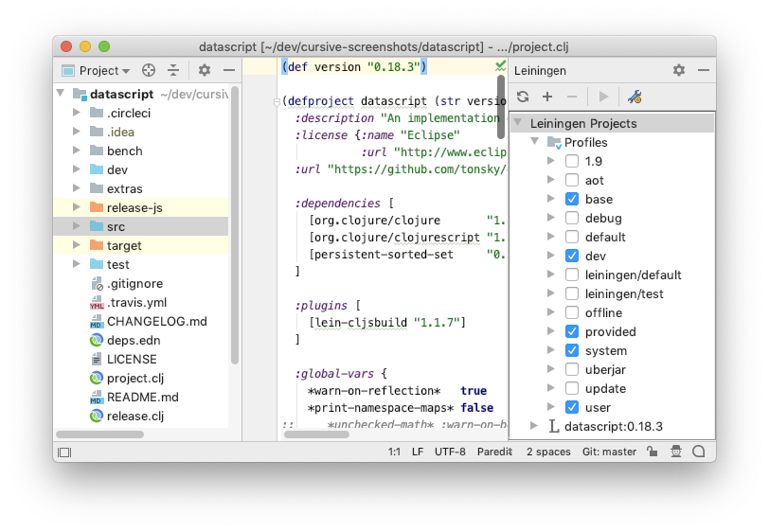The width and height of the screenshot is (769, 532).
Task: Collapse all in the Project panel
Action: 173,70
